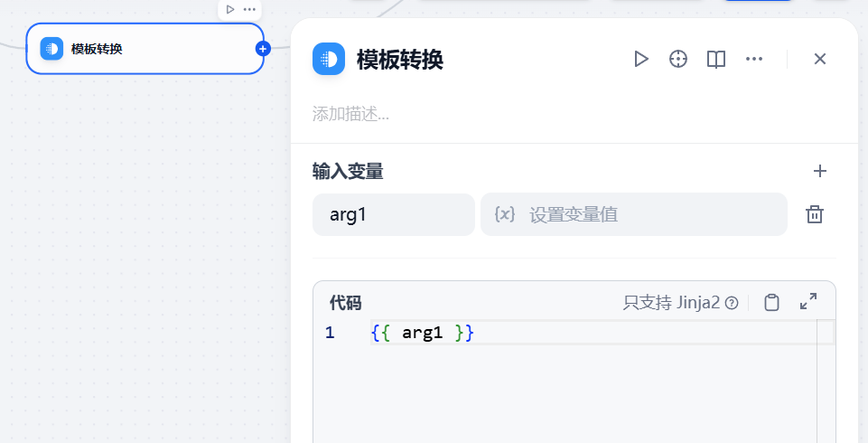This screenshot has width=868, height=443.
Task: Click the Jinja2 question mark help icon
Action: [732, 303]
